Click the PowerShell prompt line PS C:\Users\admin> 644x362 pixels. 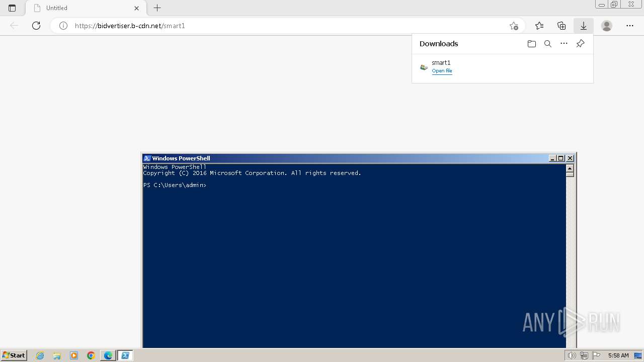pos(175,185)
